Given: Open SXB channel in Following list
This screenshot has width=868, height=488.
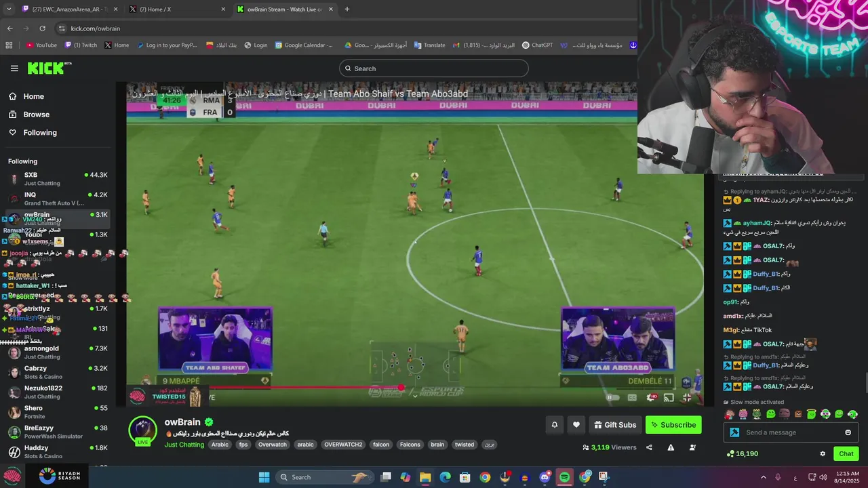Looking at the screenshot, I should click(x=58, y=179).
